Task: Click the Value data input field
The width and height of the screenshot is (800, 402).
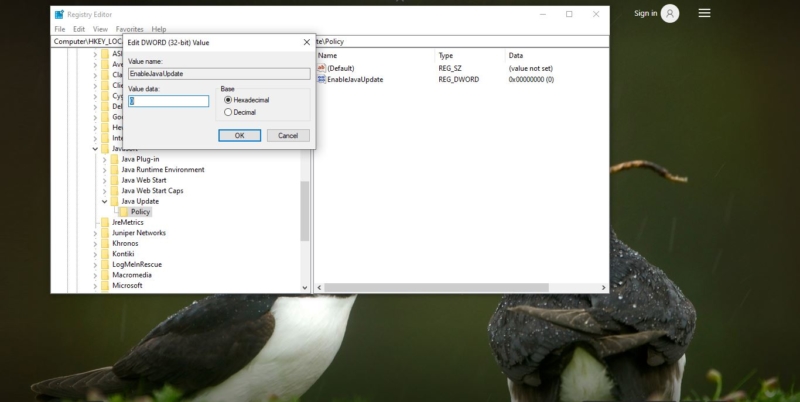Action: 168,101
